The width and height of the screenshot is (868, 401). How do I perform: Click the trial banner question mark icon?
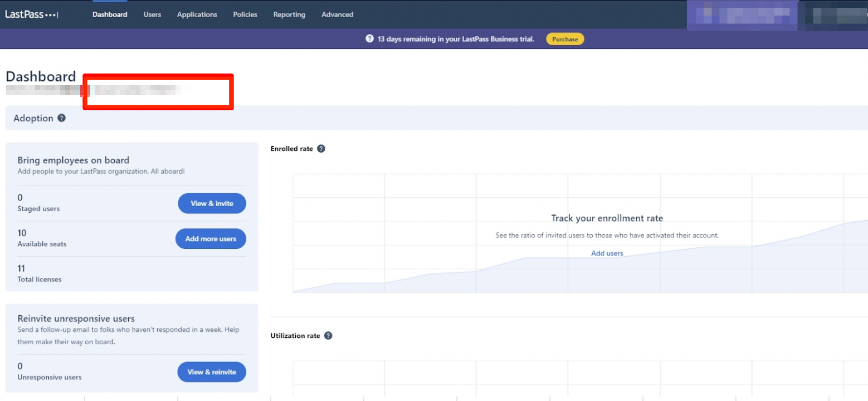(x=369, y=39)
